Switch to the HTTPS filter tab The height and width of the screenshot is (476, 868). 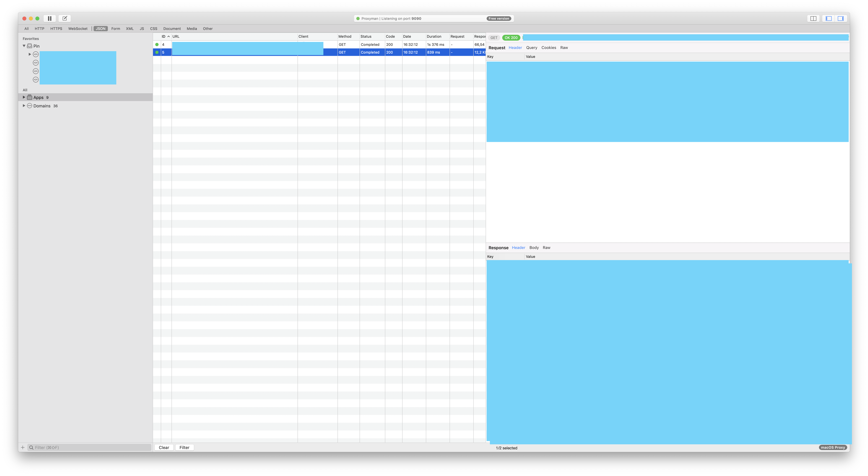[x=56, y=29]
